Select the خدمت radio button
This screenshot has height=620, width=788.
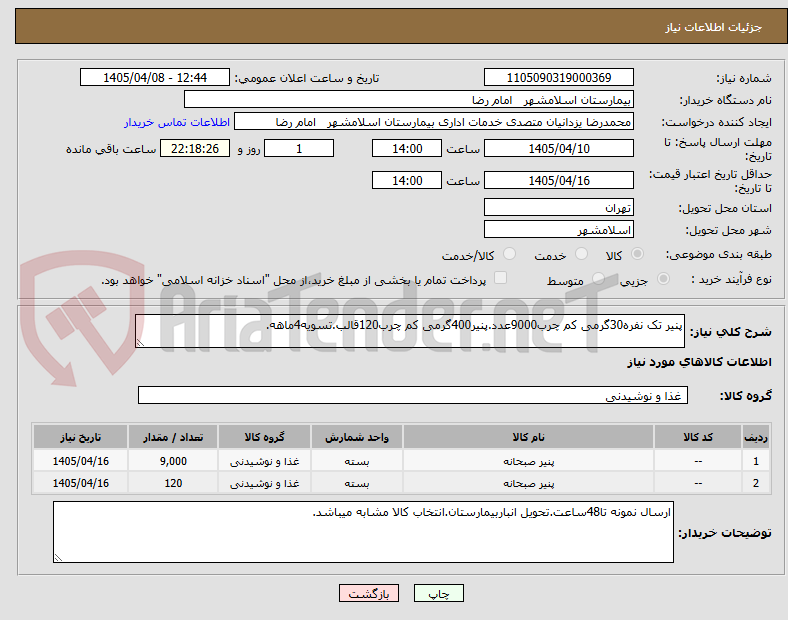click(x=581, y=254)
